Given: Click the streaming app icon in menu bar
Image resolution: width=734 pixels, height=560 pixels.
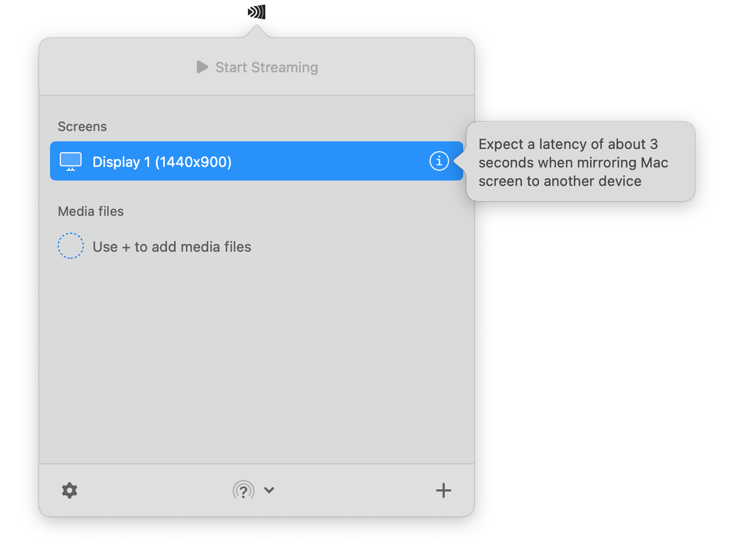Looking at the screenshot, I should click(x=256, y=10).
